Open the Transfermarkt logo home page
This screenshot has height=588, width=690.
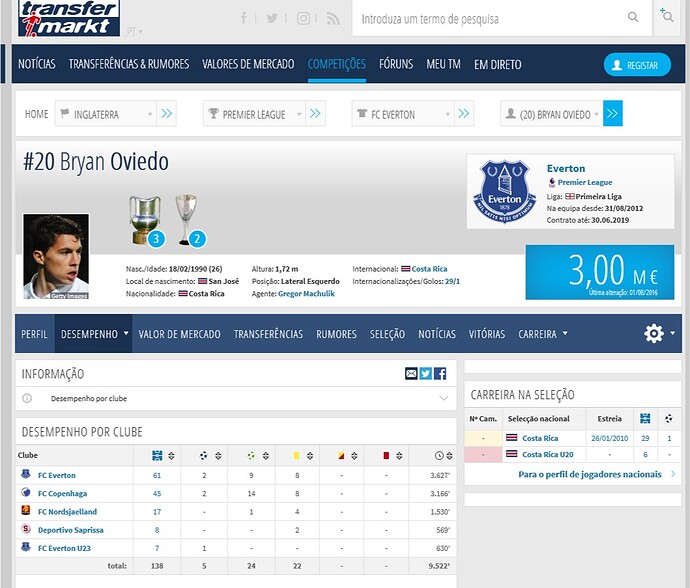click(x=69, y=18)
